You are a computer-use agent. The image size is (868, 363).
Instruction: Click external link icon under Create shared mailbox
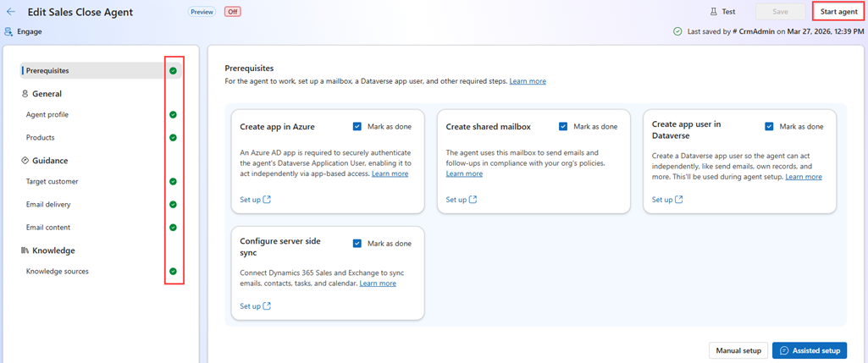coord(473,200)
